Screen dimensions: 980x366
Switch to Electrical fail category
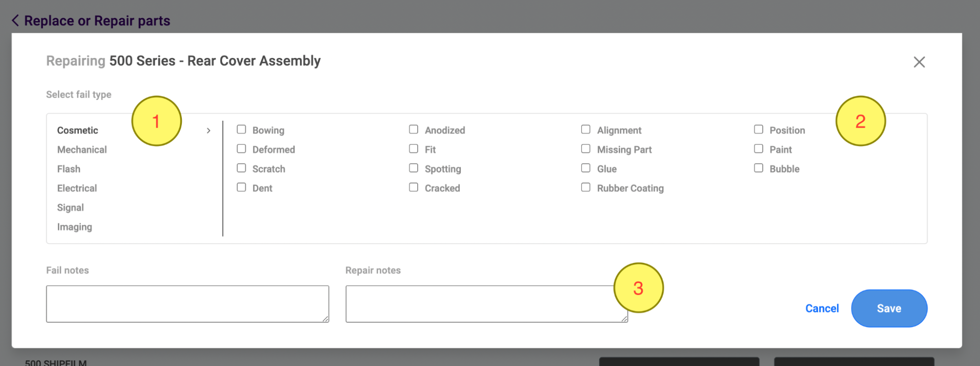(77, 188)
